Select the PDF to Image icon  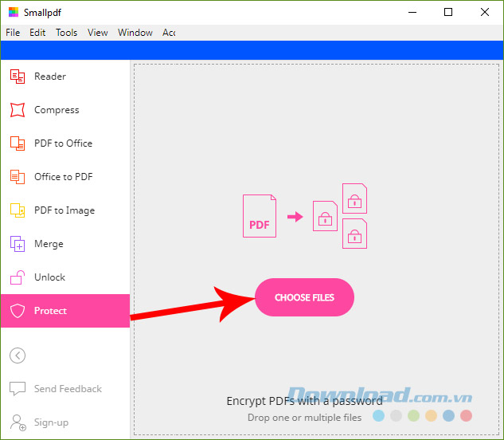[18, 210]
